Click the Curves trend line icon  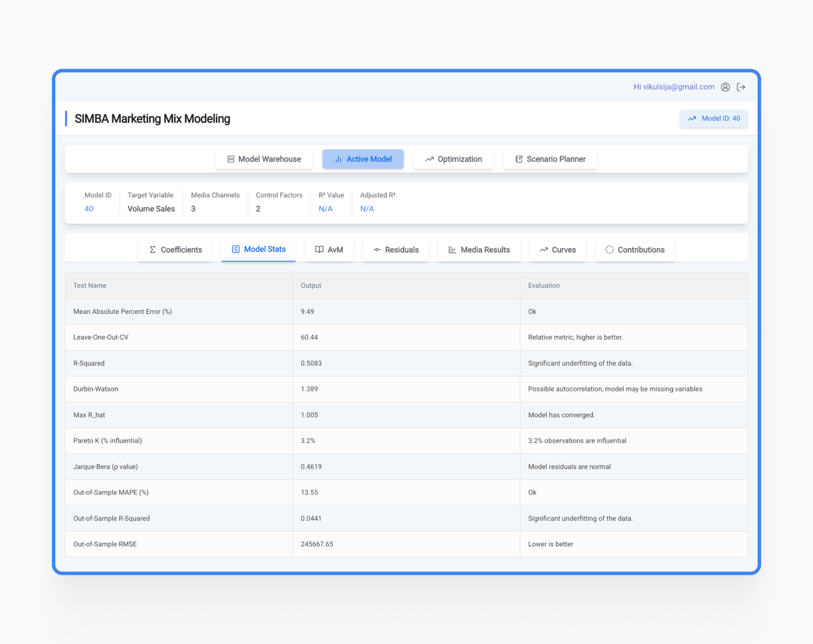544,250
